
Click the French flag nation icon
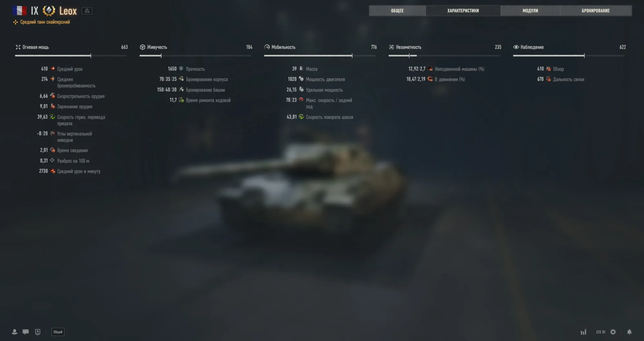point(19,11)
